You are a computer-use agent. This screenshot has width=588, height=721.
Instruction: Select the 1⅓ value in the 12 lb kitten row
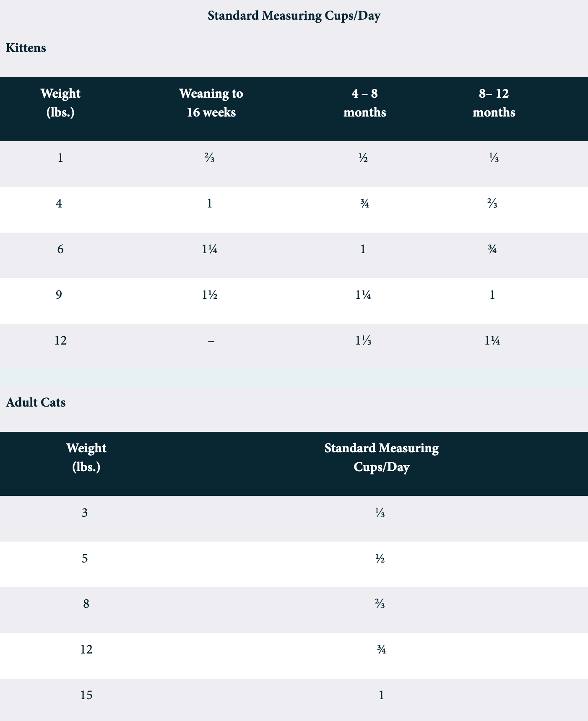pos(363,341)
